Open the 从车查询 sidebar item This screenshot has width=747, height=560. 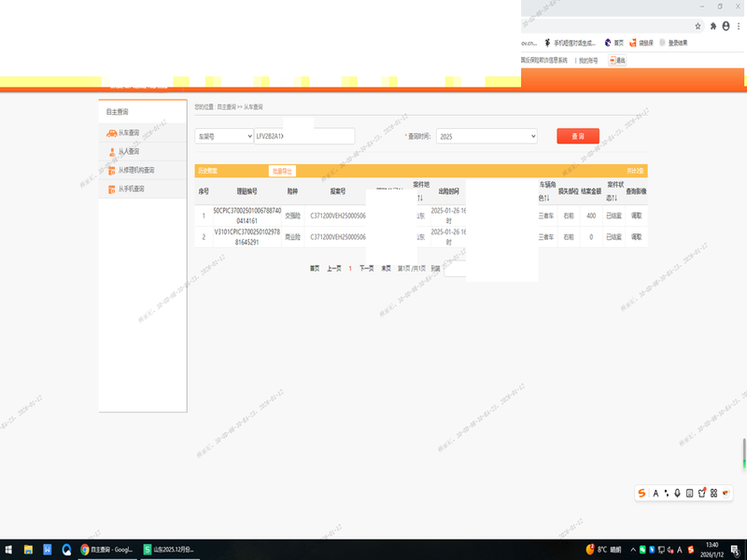pos(128,133)
